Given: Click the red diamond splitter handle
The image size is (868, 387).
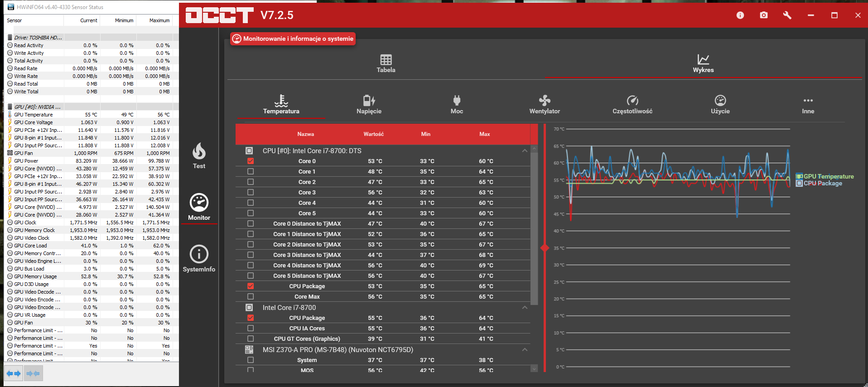Looking at the screenshot, I should [545, 248].
